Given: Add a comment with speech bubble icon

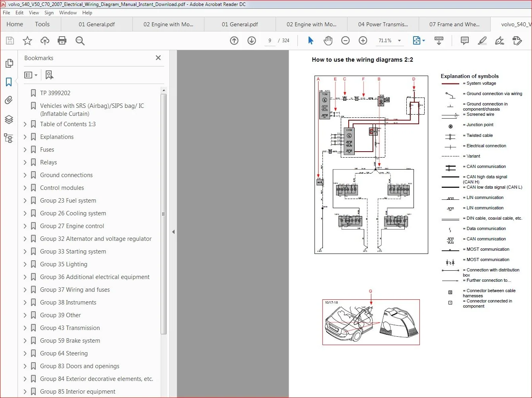Looking at the screenshot, I should [x=464, y=41].
